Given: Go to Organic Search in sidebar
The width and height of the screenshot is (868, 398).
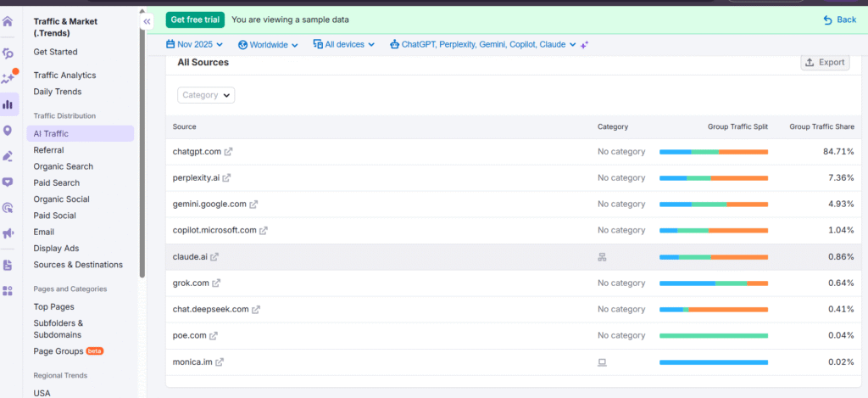Looking at the screenshot, I should point(63,166).
